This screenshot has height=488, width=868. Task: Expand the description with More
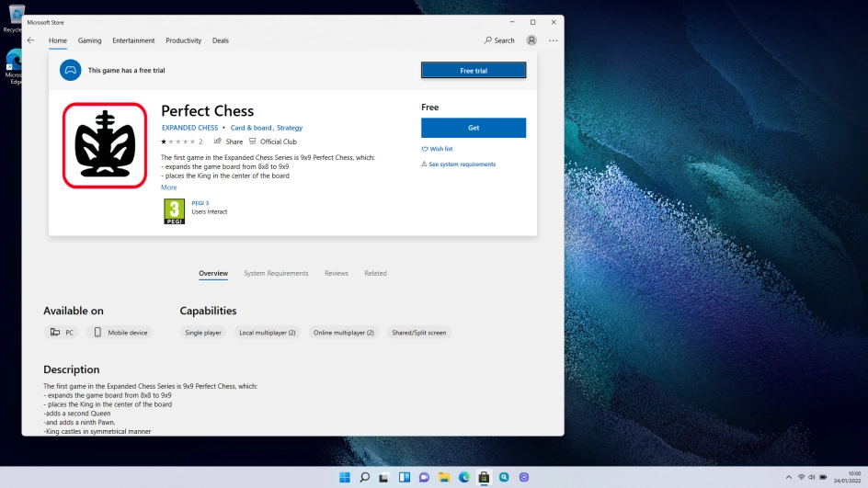coord(169,187)
